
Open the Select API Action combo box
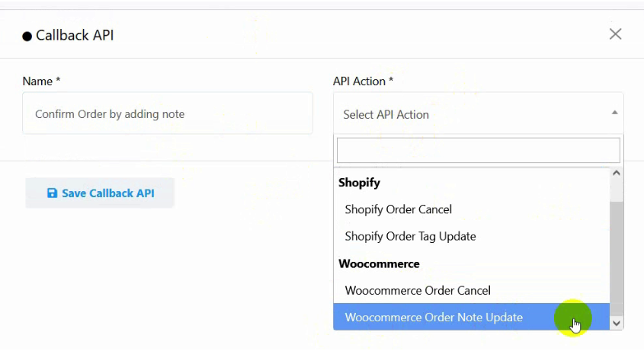[479, 113]
